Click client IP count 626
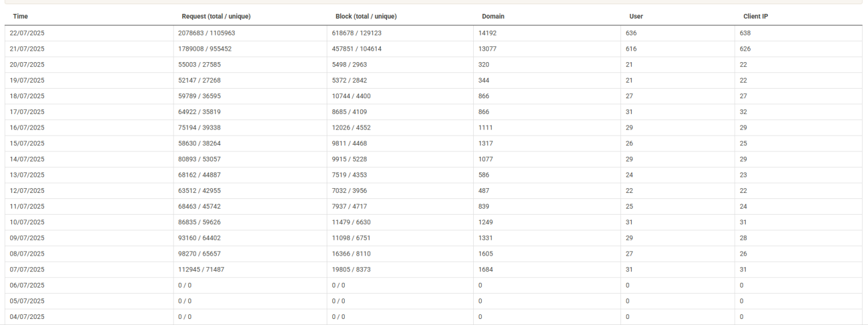 click(745, 49)
